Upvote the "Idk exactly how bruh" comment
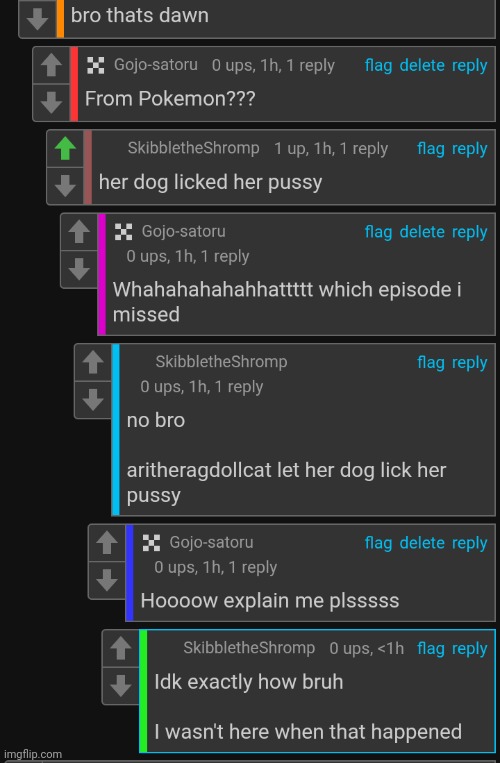 click(x=121, y=649)
